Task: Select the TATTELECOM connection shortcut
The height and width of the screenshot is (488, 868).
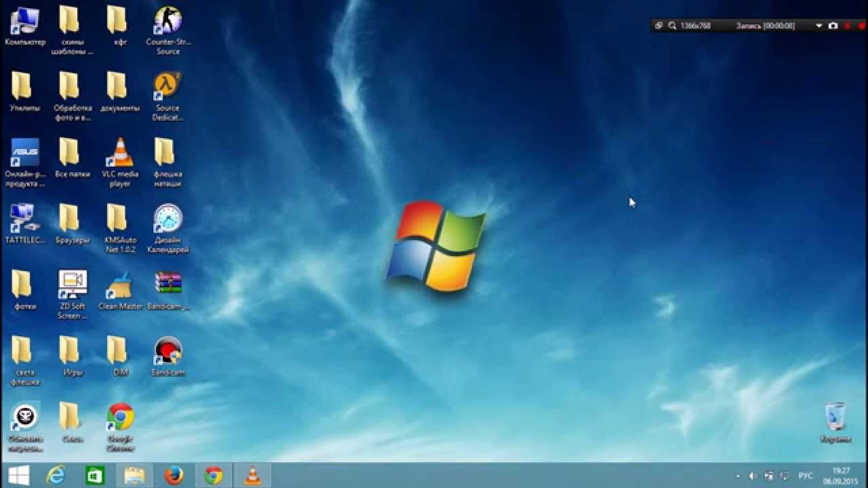Action: tap(25, 224)
